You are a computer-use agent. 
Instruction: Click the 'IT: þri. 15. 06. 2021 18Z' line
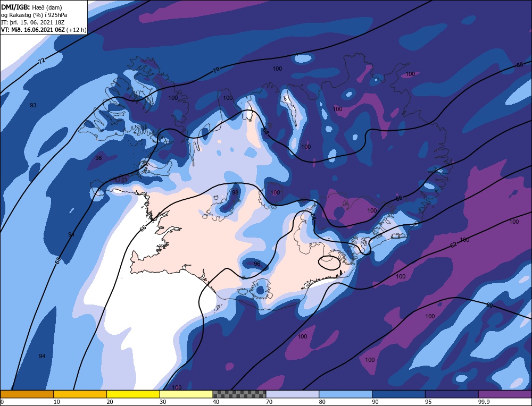click(32, 22)
